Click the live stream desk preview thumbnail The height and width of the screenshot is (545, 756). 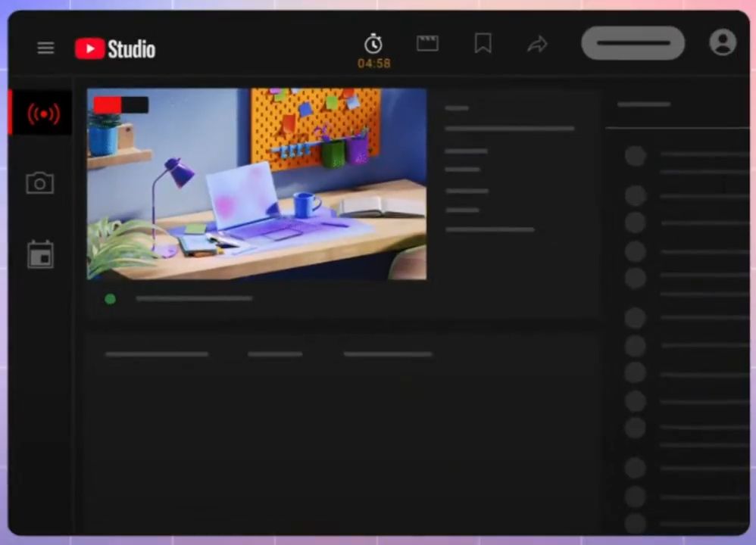coord(257,184)
